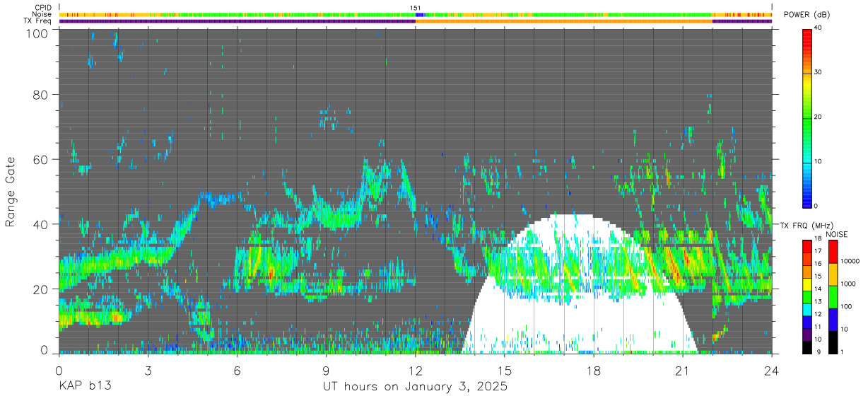868x401 pixels.
Task: Select the 'Noise' row label at top left
Action: 42,14
